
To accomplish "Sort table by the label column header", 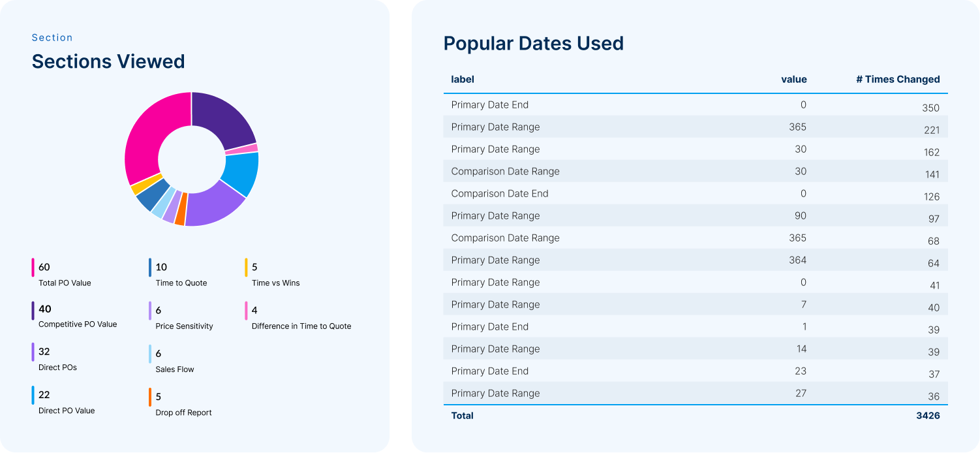I will [x=463, y=80].
